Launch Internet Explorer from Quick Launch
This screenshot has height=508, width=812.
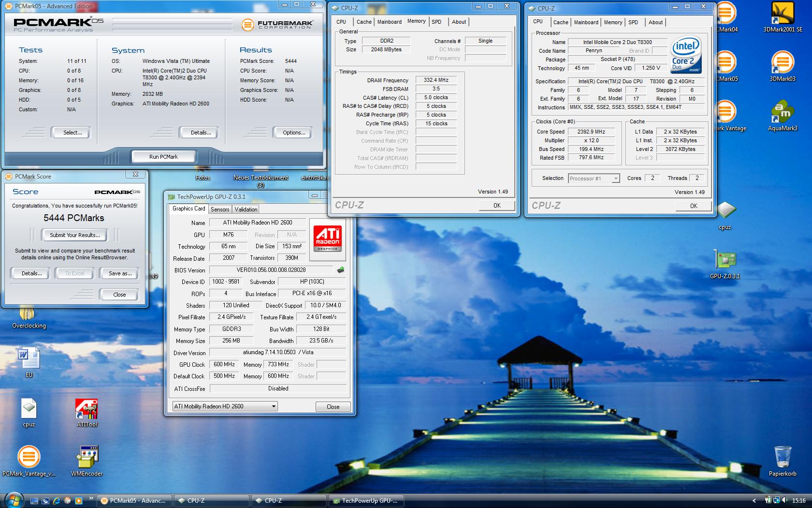[57, 501]
